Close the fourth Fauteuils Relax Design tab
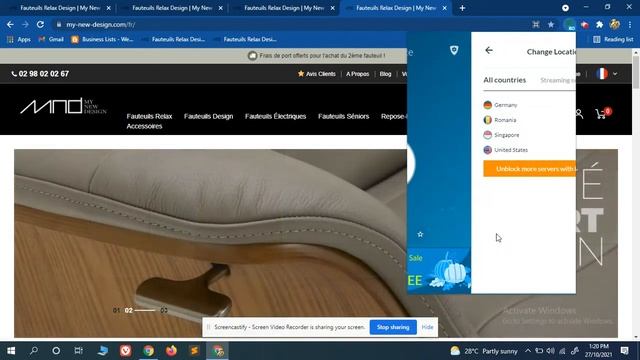This screenshot has height=360, width=640. [444, 8]
